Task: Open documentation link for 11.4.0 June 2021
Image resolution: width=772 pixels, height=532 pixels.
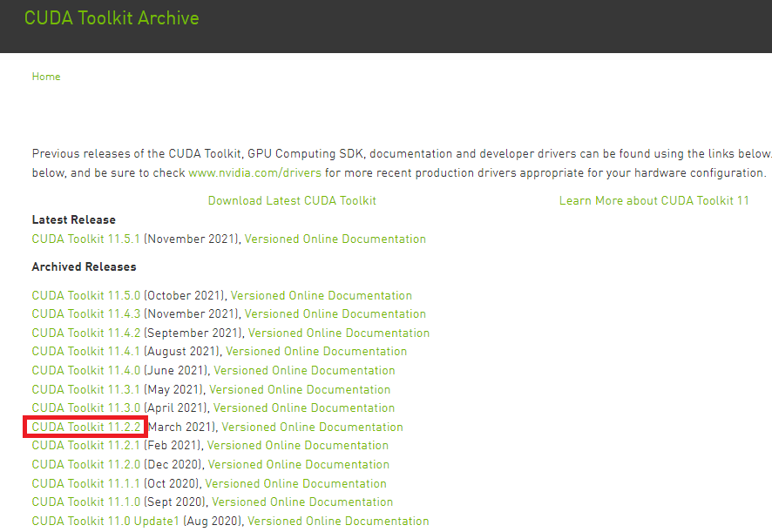Action: tap(304, 371)
